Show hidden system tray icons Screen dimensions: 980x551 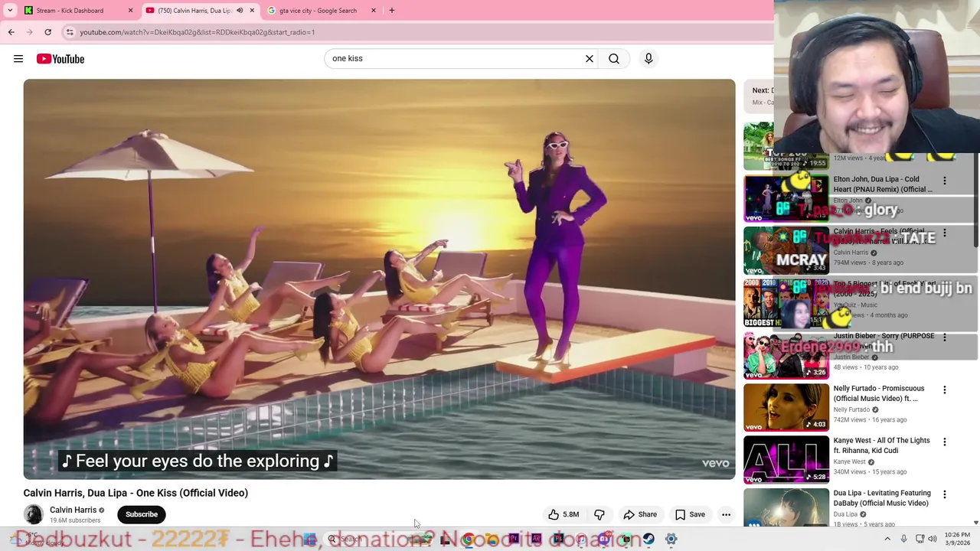pyautogui.click(x=887, y=540)
